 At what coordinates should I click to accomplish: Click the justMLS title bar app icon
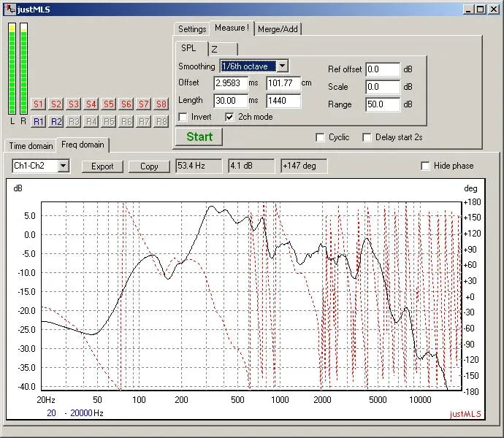tap(10, 9)
